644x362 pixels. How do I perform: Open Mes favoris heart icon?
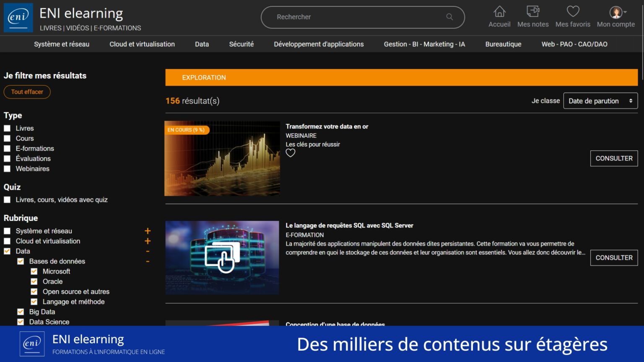(x=572, y=12)
